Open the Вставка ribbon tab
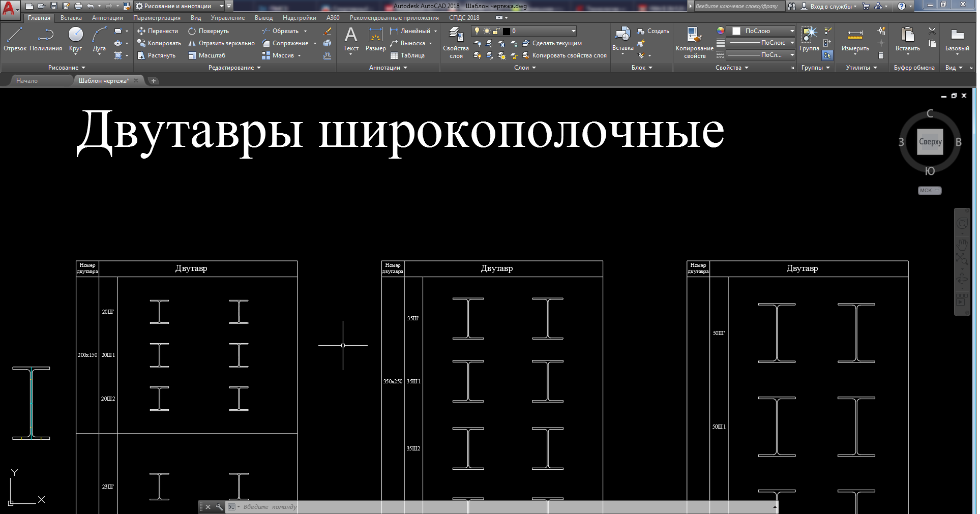The width and height of the screenshot is (980, 514). coord(71,18)
